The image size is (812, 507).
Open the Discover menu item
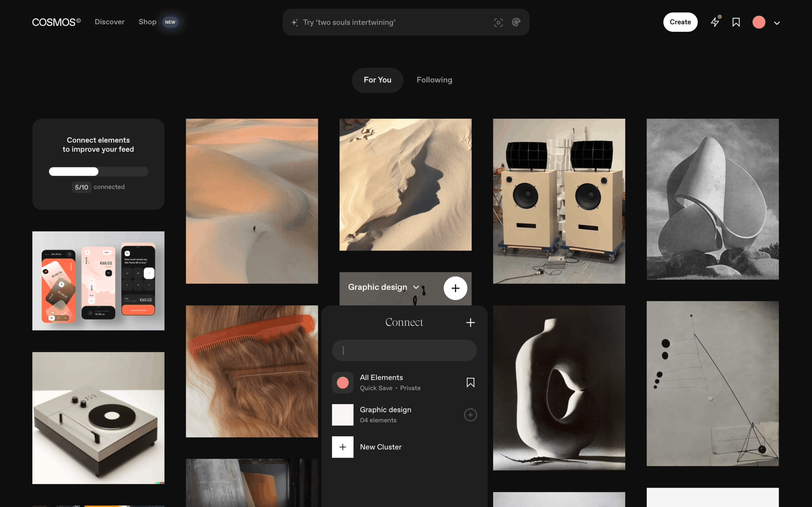109,22
